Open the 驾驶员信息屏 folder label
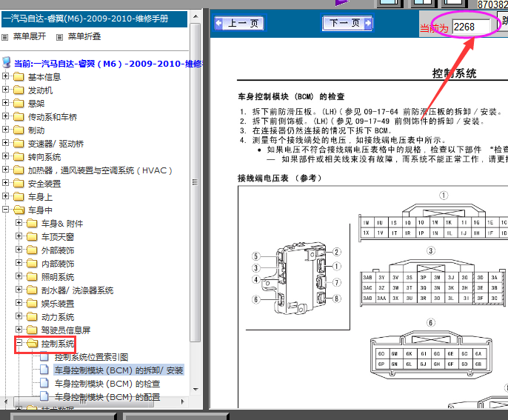508x420 pixels. pos(66,330)
